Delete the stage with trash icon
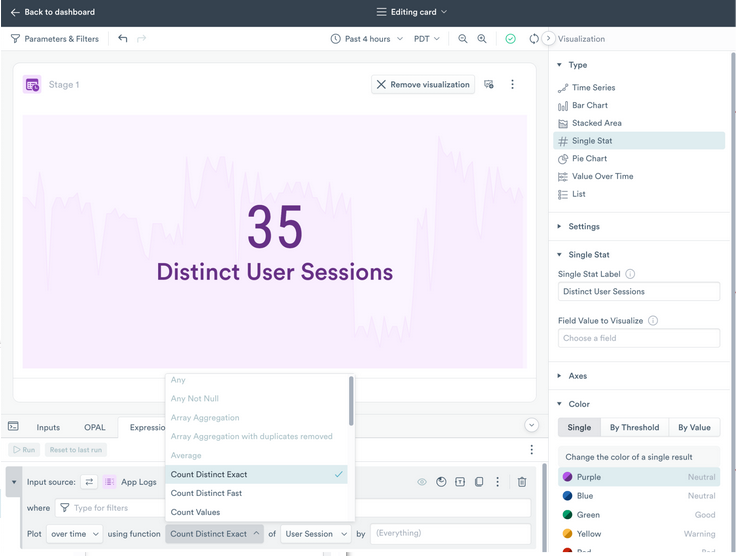This screenshot has height=556, width=736. pos(522,482)
